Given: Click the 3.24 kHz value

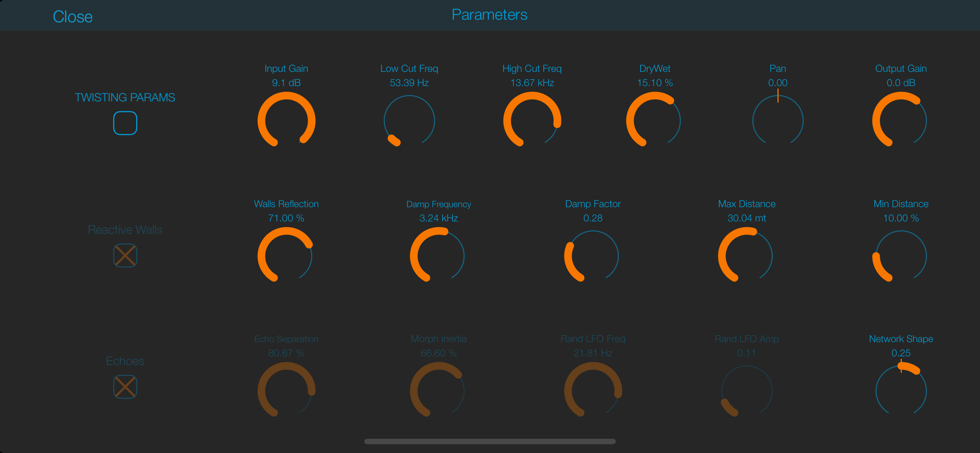Looking at the screenshot, I should [439, 218].
